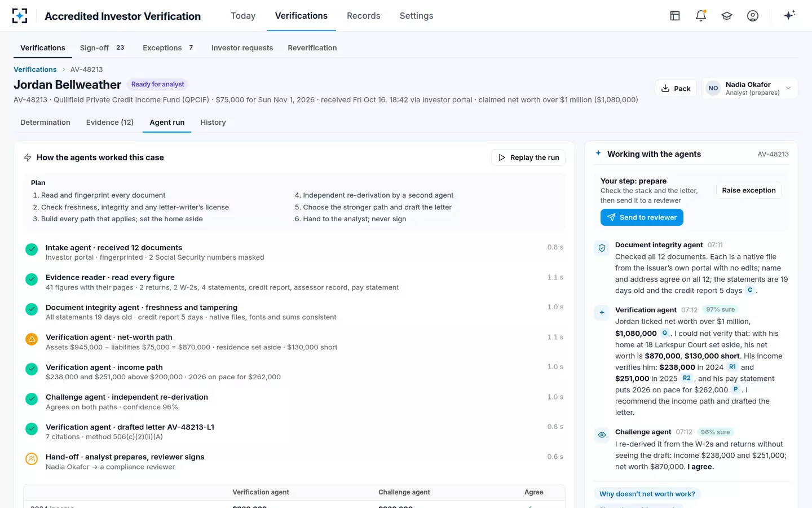Follow Verifications breadcrumb link
The height and width of the screenshot is (508, 812).
[x=35, y=69]
